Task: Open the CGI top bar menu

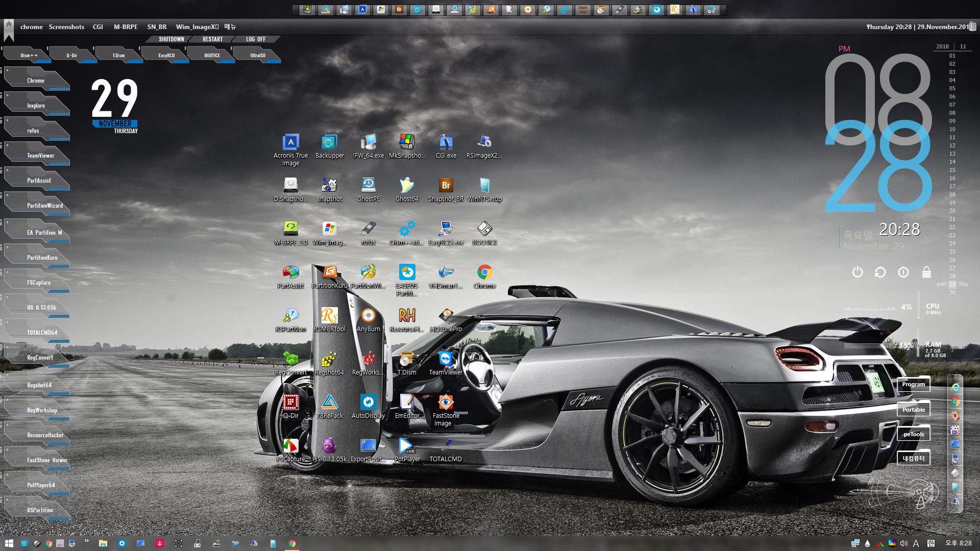Action: pyautogui.click(x=98, y=27)
